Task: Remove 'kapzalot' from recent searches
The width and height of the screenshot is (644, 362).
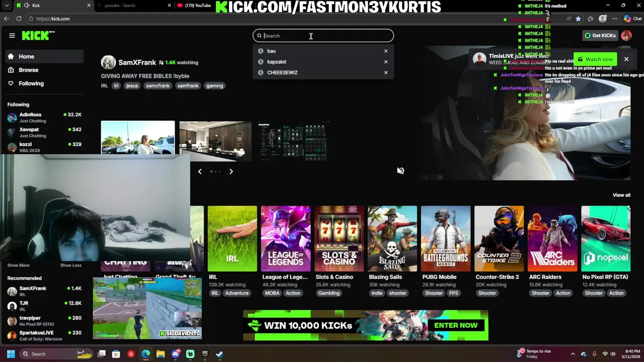Action: click(x=386, y=62)
